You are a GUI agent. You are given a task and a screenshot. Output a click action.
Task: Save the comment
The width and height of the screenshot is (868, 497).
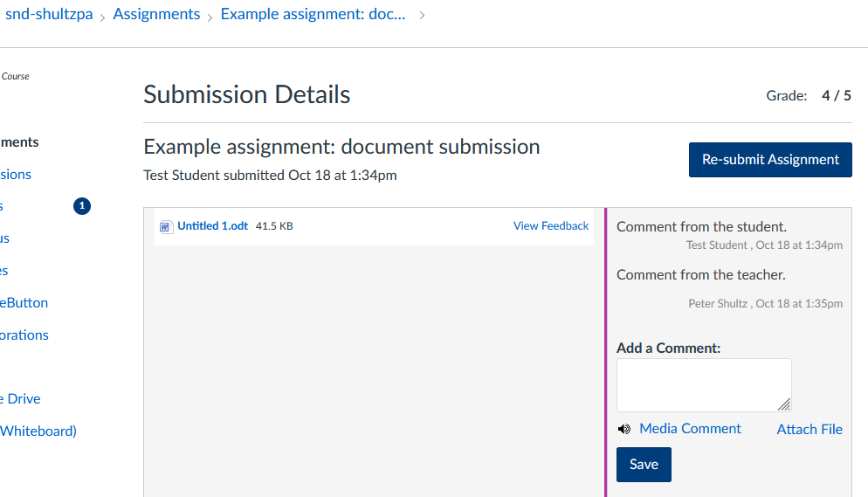(x=644, y=465)
